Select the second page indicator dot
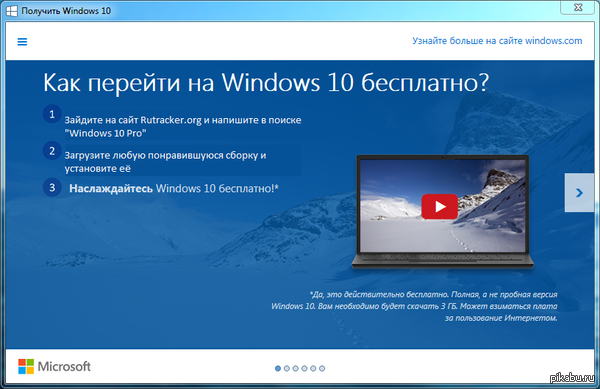 (x=287, y=368)
